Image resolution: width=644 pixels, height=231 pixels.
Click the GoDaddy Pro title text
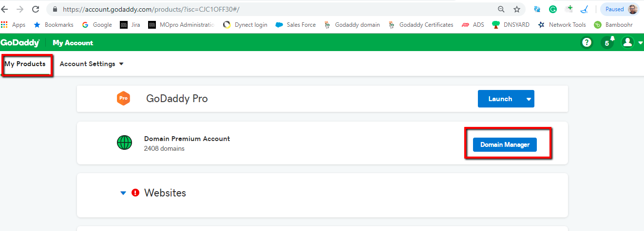tap(177, 99)
